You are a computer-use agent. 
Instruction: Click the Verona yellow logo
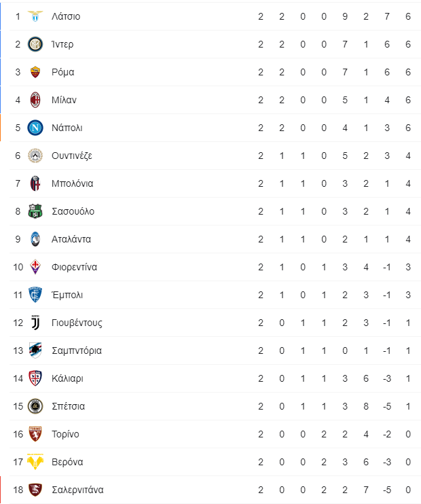pos(35,462)
